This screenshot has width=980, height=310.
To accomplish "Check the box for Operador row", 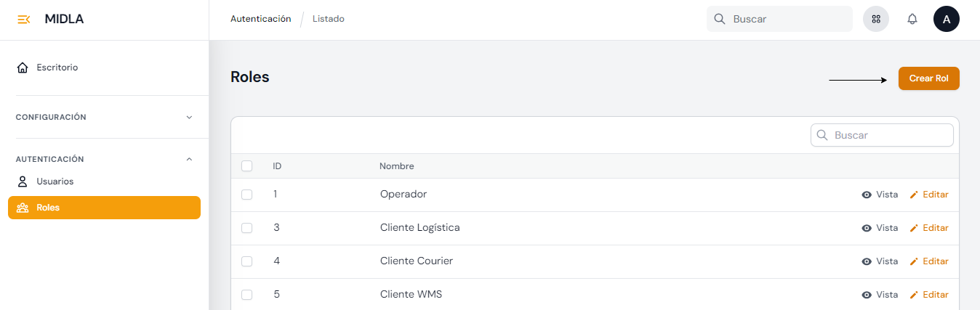I will tap(246, 195).
